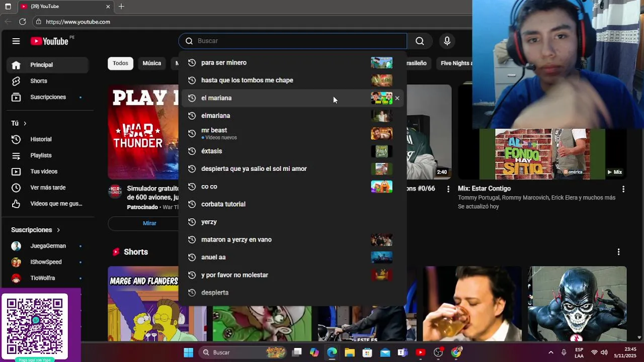The height and width of the screenshot is (362, 644).
Task: Open Tus videos in the sidebar
Action: [x=48, y=171]
